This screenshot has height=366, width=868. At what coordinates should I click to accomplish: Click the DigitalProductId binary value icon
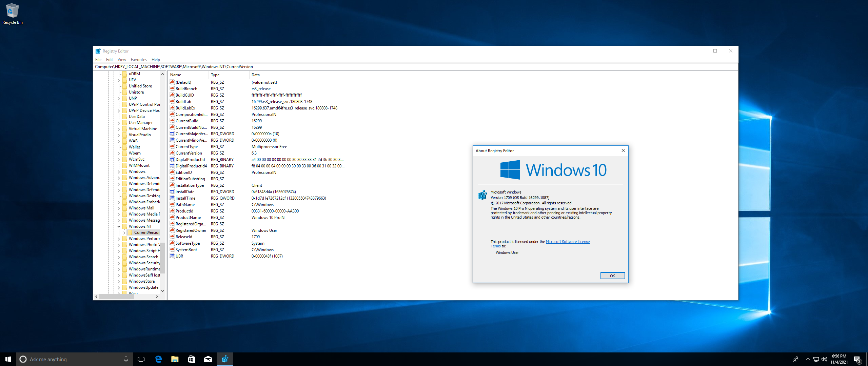point(172,160)
